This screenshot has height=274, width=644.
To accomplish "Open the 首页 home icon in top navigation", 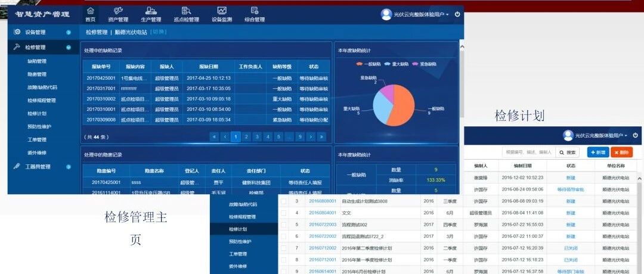I will tap(91, 11).
